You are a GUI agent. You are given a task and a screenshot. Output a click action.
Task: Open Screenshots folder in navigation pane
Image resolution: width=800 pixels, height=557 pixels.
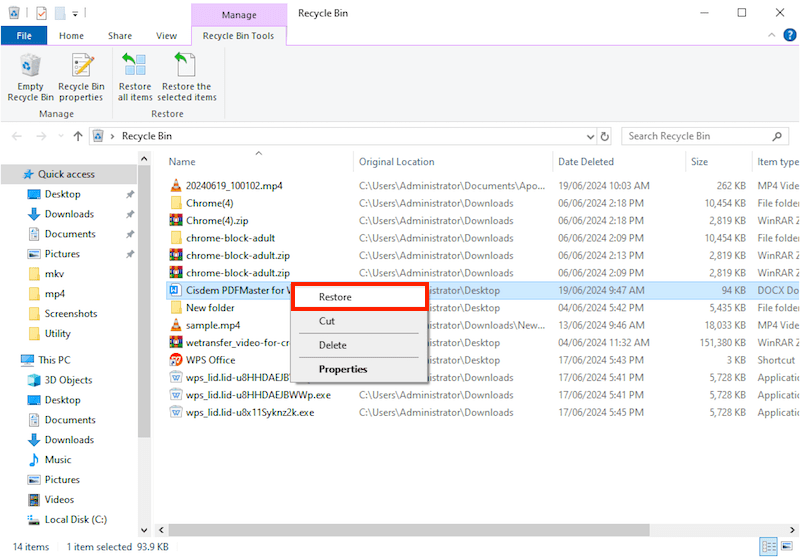pos(71,313)
